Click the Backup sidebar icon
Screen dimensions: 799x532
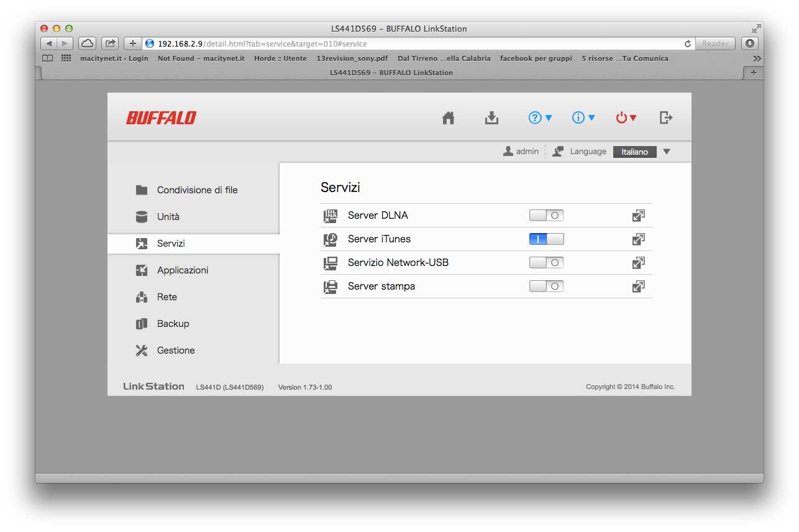[x=142, y=324]
